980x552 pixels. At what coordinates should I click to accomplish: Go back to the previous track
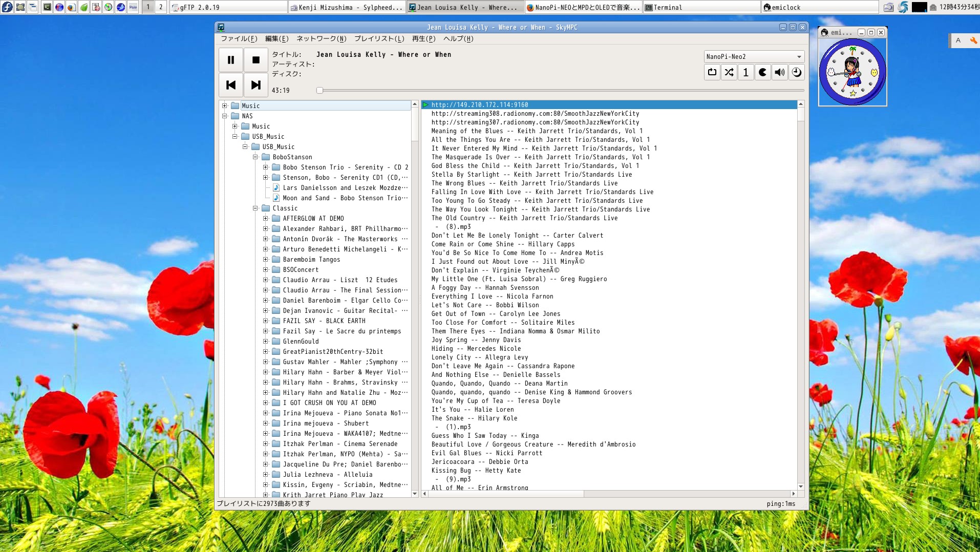(x=230, y=85)
